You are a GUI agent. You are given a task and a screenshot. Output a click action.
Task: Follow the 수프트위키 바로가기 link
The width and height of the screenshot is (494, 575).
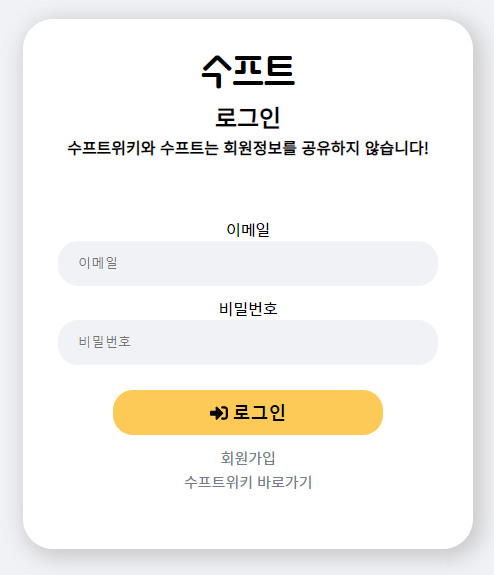[248, 482]
